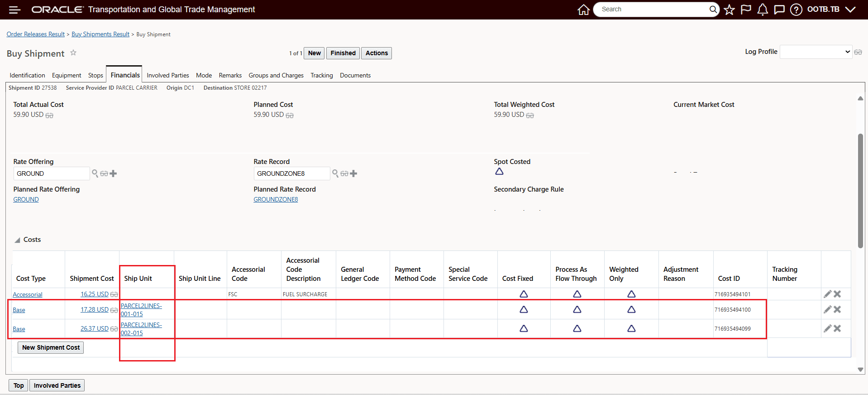Viewport: 868px width, 395px height.
Task: Open the Documents tab
Action: (355, 75)
